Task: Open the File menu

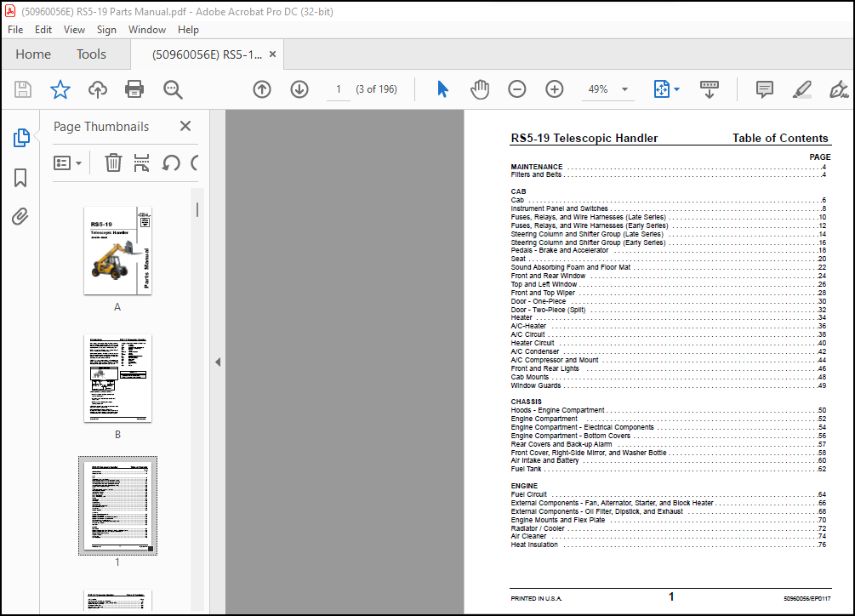Action: tap(15, 30)
